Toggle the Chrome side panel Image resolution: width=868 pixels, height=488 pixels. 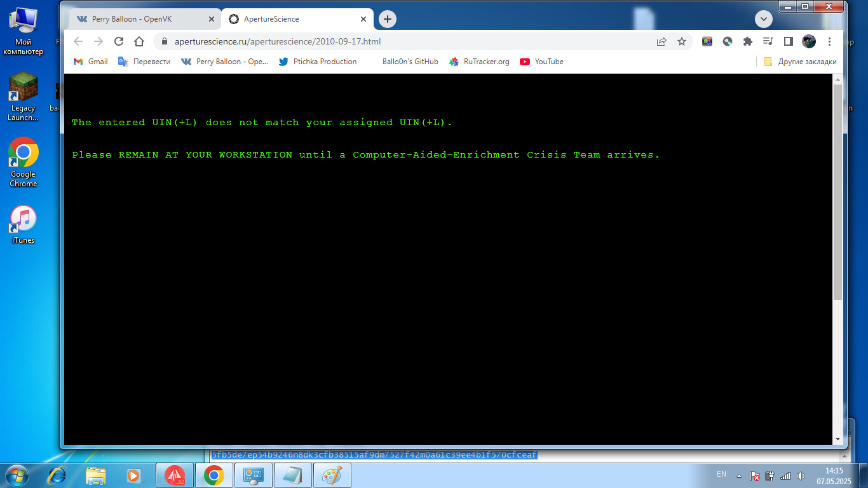click(x=789, y=41)
